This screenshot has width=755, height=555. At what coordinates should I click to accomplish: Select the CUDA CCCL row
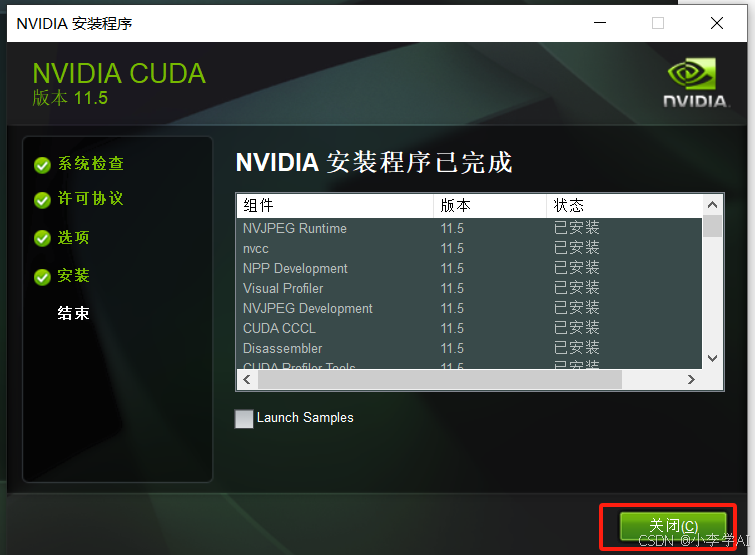point(469,328)
